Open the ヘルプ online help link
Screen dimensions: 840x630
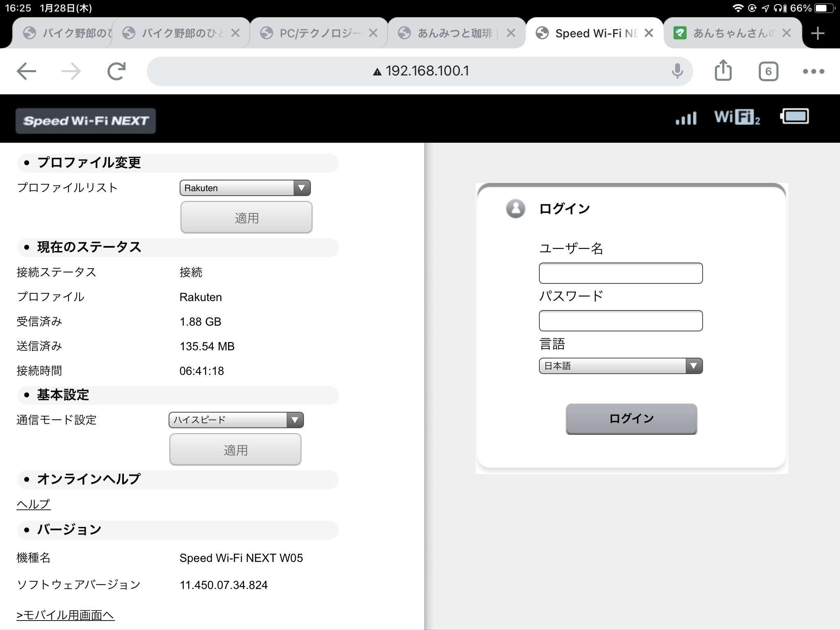tap(33, 504)
